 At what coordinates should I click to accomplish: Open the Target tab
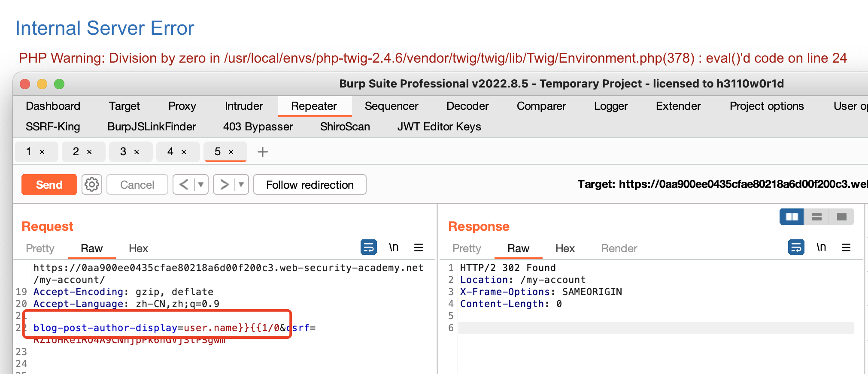click(124, 106)
